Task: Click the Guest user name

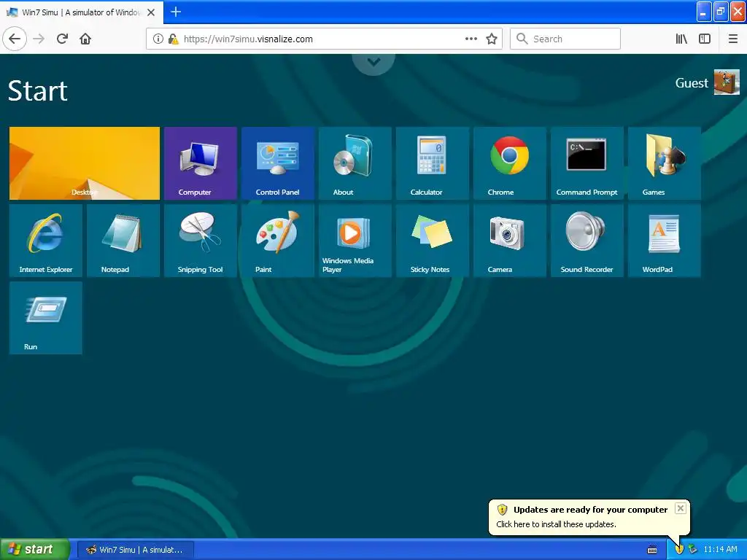Action: (x=692, y=83)
